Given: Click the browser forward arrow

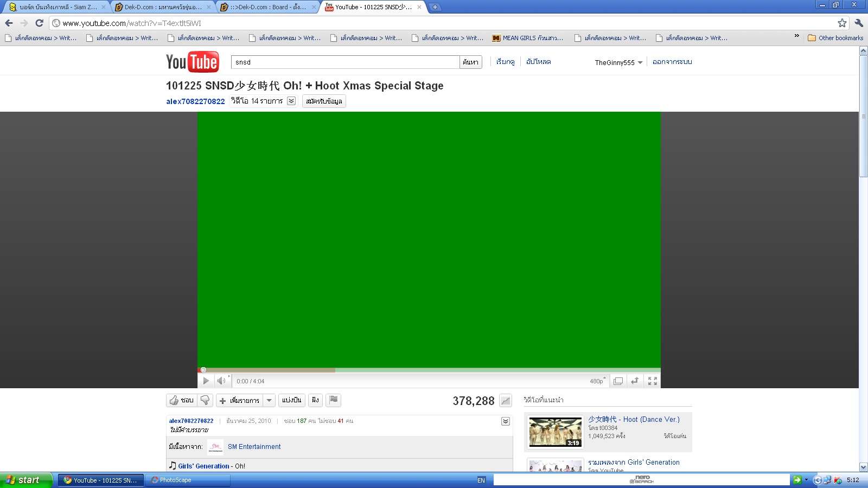Looking at the screenshot, I should 24,23.
